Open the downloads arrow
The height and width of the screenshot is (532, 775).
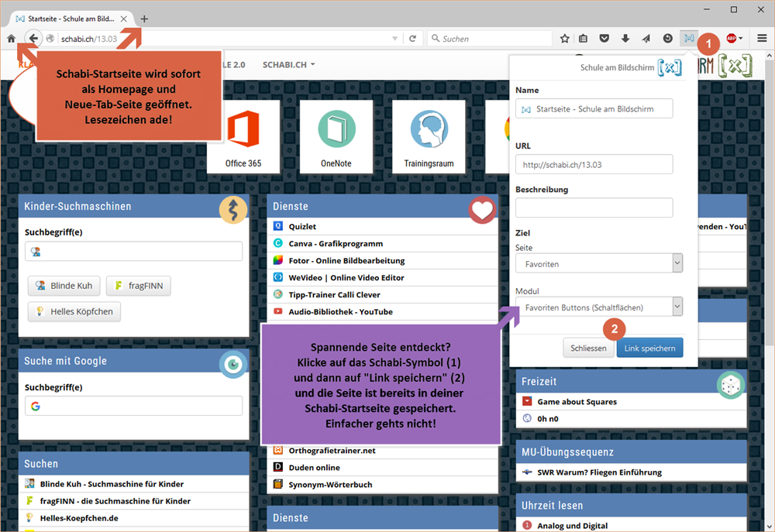(x=625, y=39)
